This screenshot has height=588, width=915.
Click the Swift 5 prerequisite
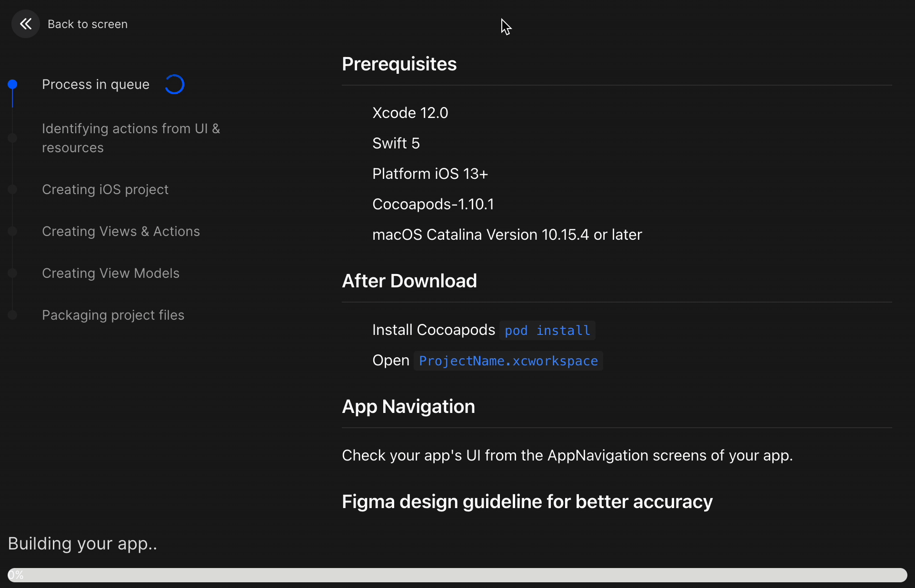396,143
